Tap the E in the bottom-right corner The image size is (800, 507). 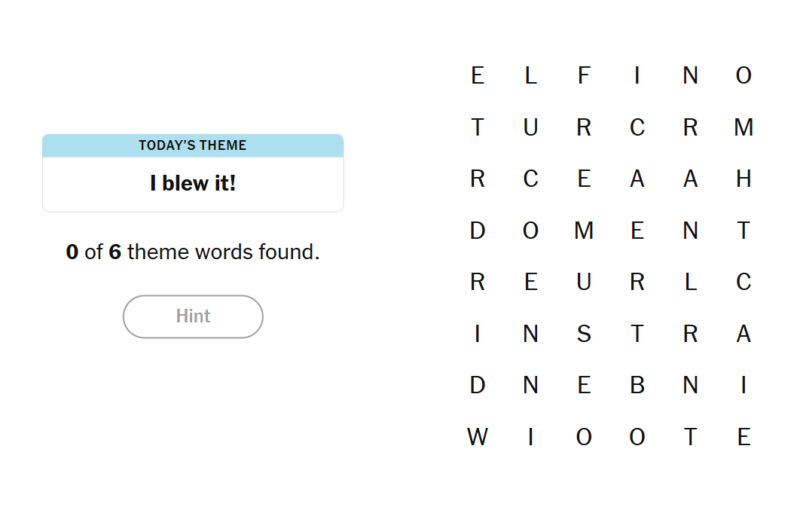pyautogui.click(x=743, y=437)
